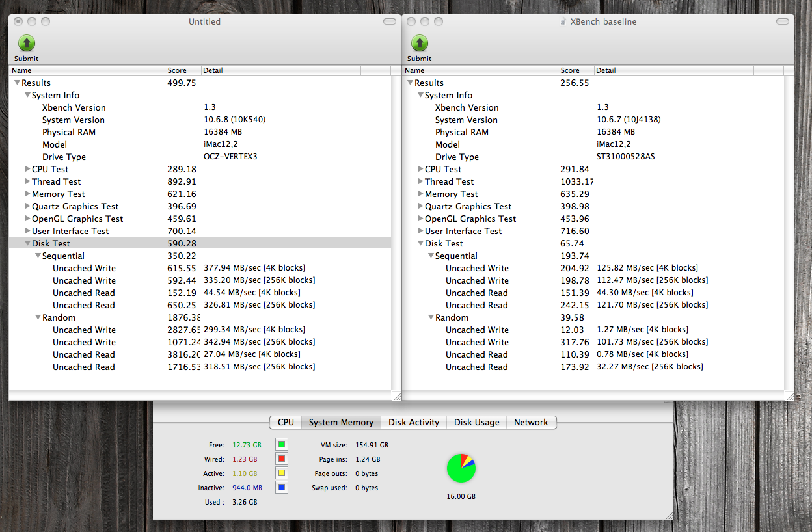Image resolution: width=812 pixels, height=532 pixels.
Task: Click red Wired memory color swatch
Action: tap(282, 459)
